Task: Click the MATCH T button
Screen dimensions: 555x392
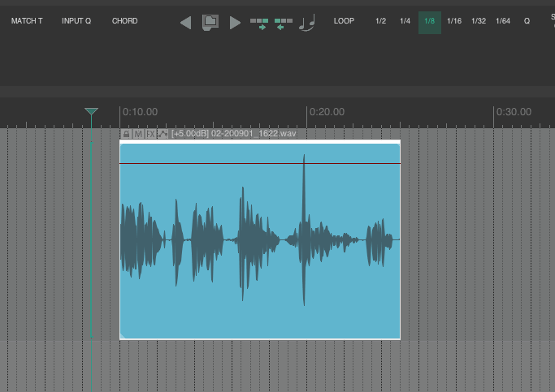Action: click(27, 21)
